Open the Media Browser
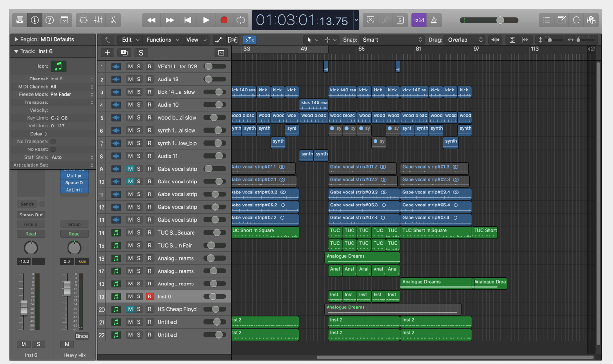 (x=591, y=20)
